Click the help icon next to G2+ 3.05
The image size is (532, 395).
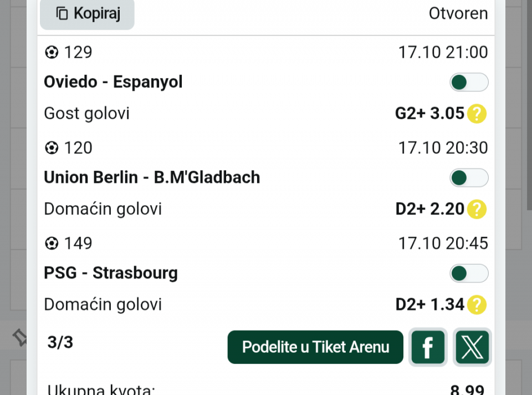pos(477,114)
